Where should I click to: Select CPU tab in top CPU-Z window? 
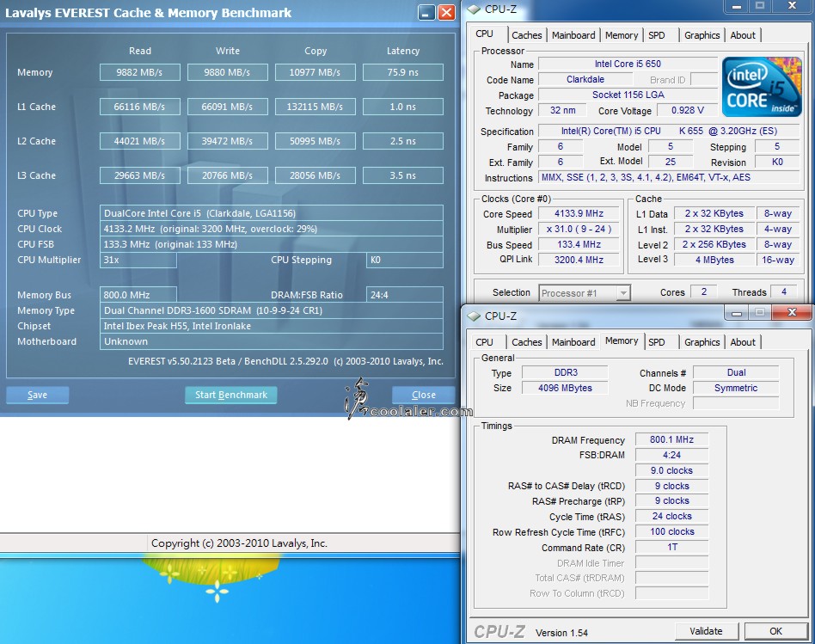click(x=484, y=34)
